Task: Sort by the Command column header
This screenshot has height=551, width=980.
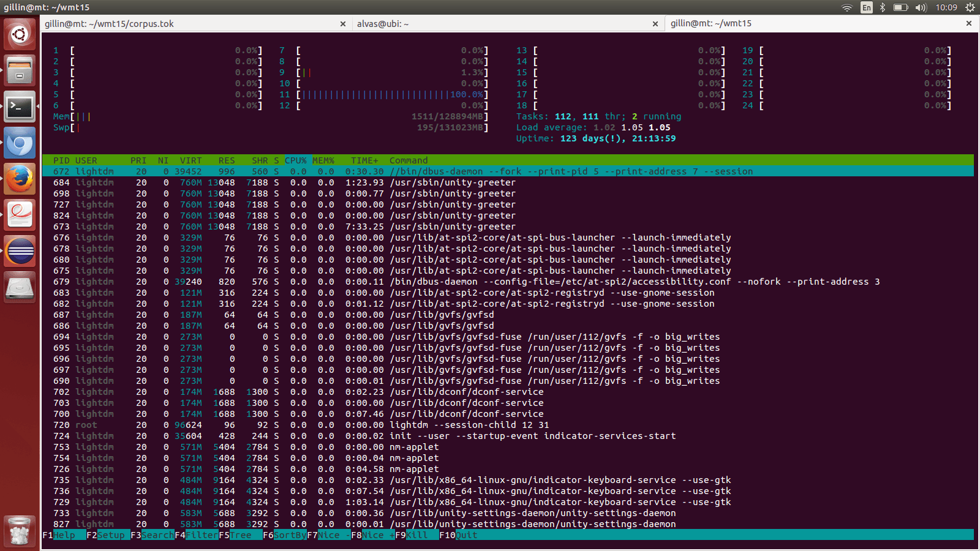Action: (x=409, y=160)
